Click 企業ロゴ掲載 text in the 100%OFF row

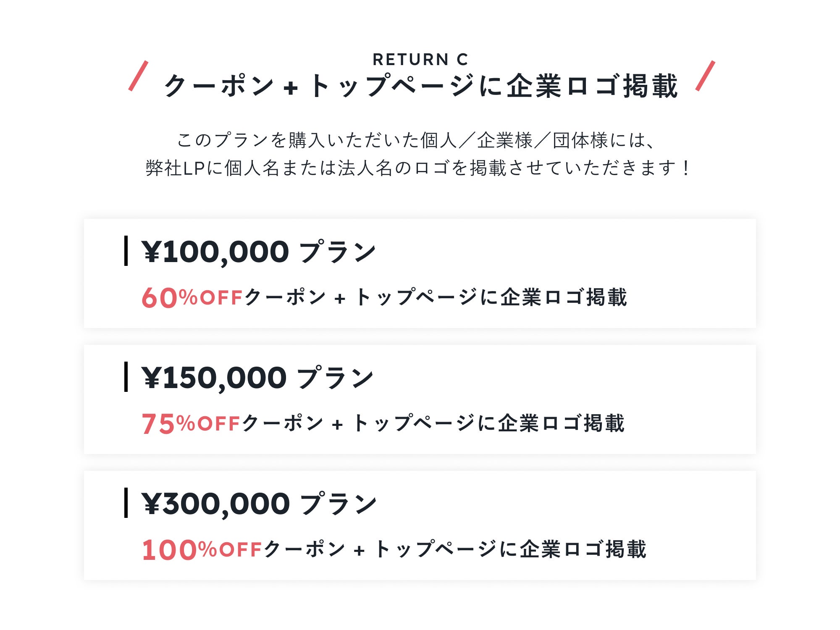pyautogui.click(x=583, y=549)
